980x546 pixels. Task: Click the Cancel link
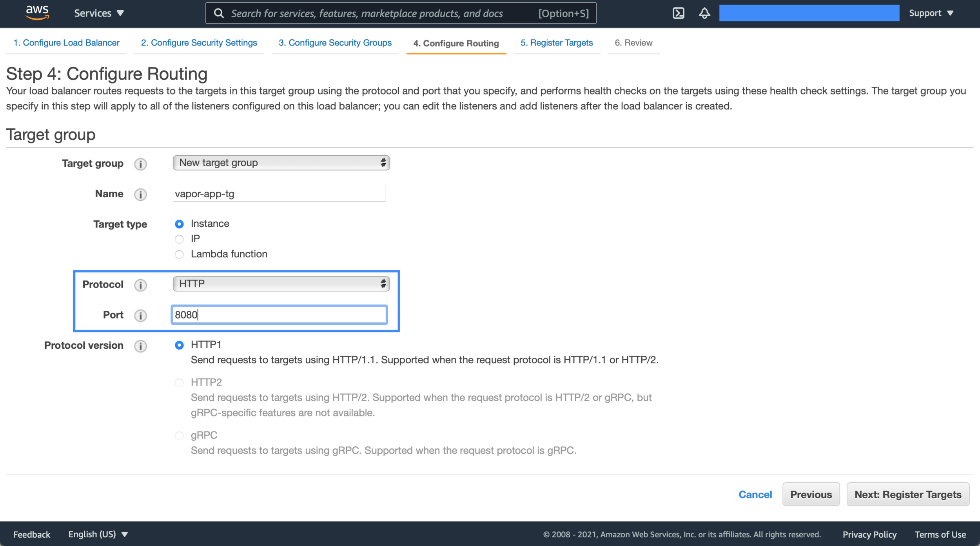click(x=755, y=494)
